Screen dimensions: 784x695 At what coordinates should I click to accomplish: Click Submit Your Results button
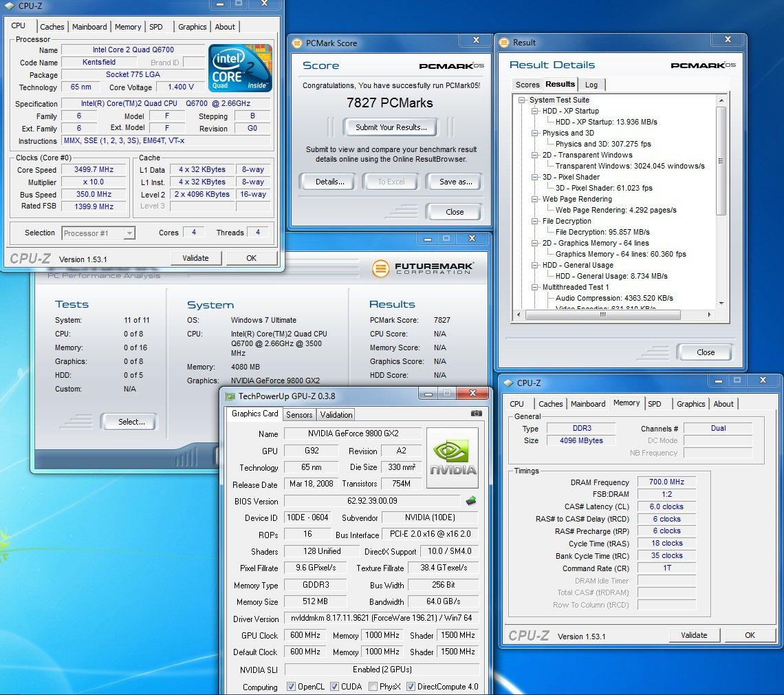391,127
